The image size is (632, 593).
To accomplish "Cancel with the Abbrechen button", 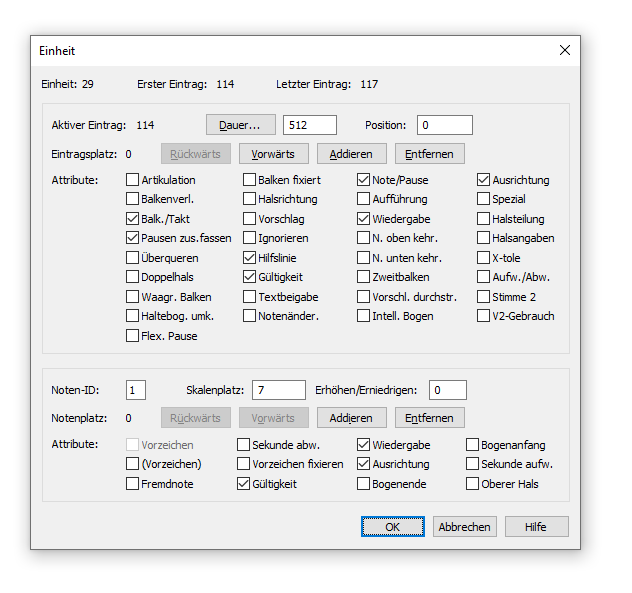I will (465, 527).
